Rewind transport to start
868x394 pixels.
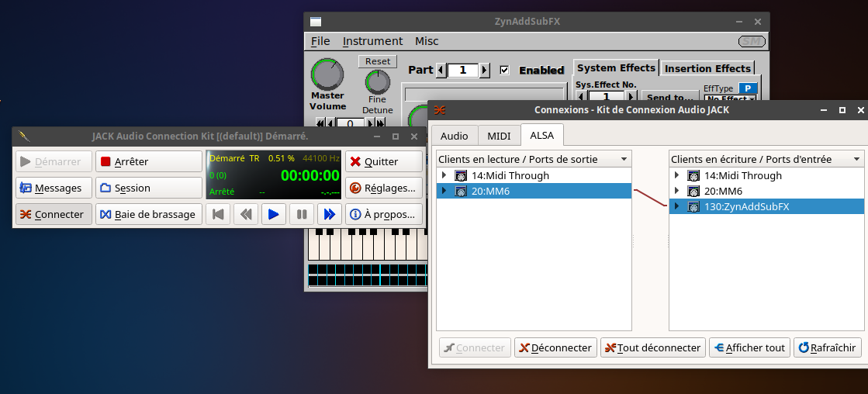(218, 214)
